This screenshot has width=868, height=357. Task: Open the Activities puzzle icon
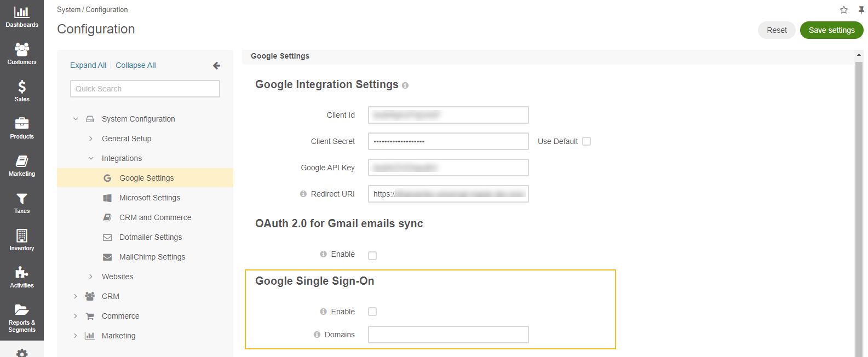[22, 273]
